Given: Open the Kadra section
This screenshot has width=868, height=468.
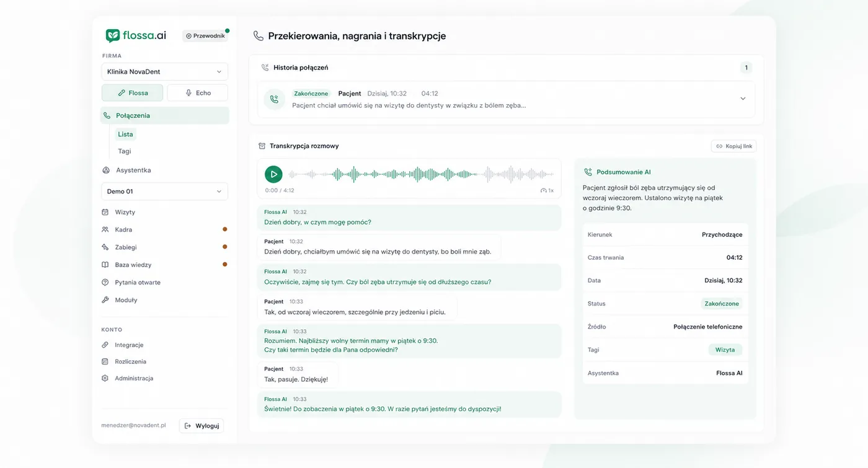Looking at the screenshot, I should [x=123, y=229].
